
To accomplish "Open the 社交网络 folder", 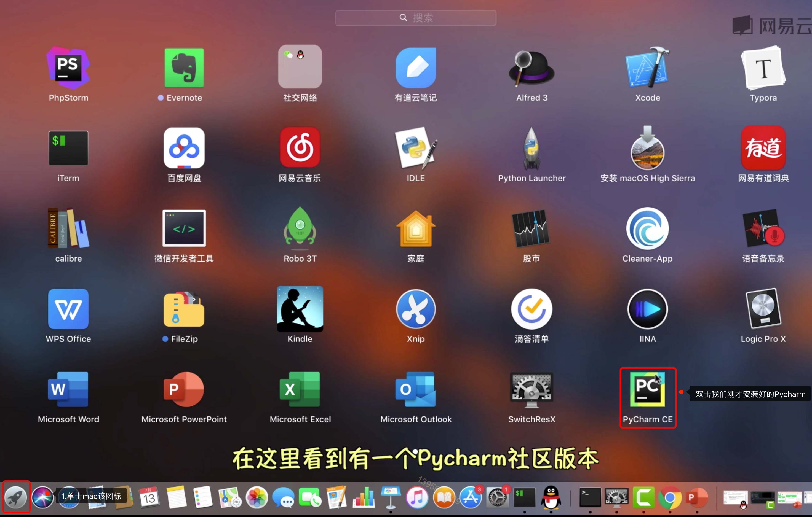I will tap(300, 66).
